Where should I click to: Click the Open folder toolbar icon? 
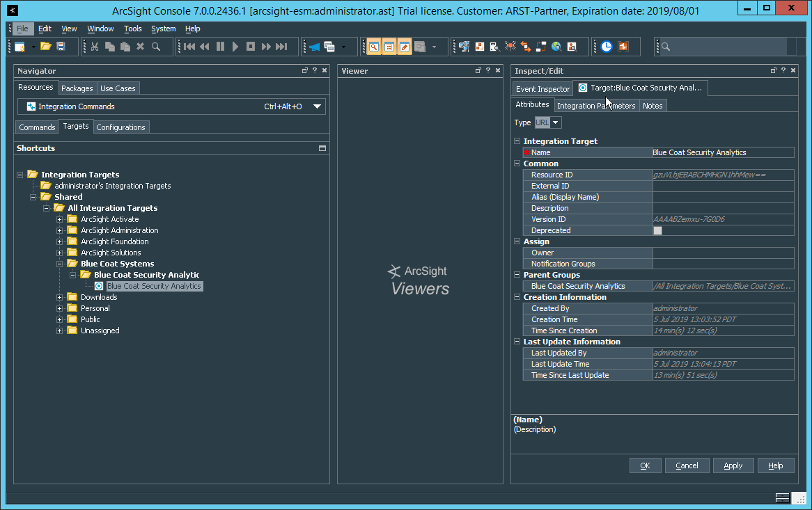coord(46,47)
